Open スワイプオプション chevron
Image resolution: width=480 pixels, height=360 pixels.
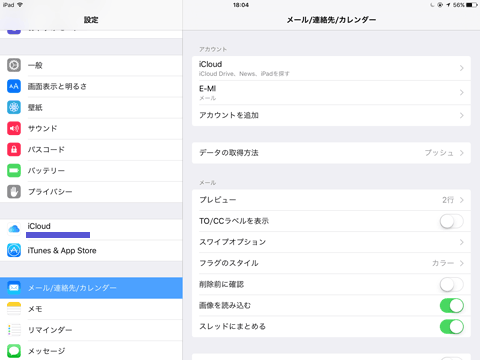462,242
